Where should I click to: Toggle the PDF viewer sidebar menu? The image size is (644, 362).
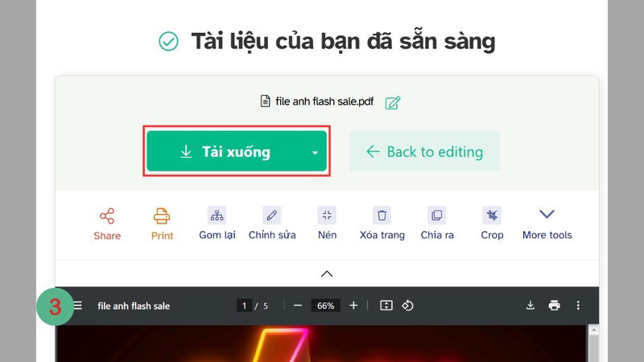tap(77, 306)
